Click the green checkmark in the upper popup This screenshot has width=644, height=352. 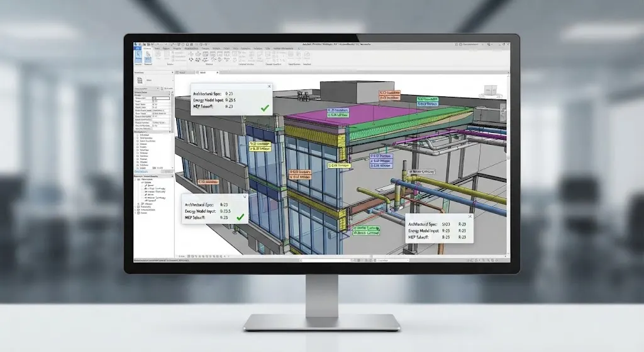click(265, 108)
